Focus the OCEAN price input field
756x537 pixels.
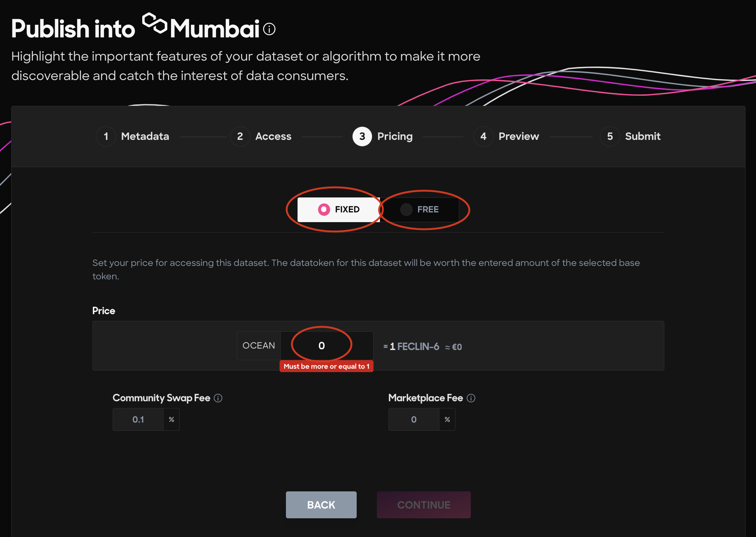tap(327, 346)
